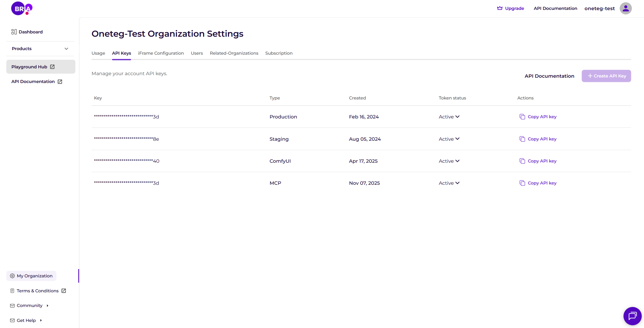Expand the Products sidebar section
The height and width of the screenshot is (328, 644).
pyautogui.click(x=66, y=49)
